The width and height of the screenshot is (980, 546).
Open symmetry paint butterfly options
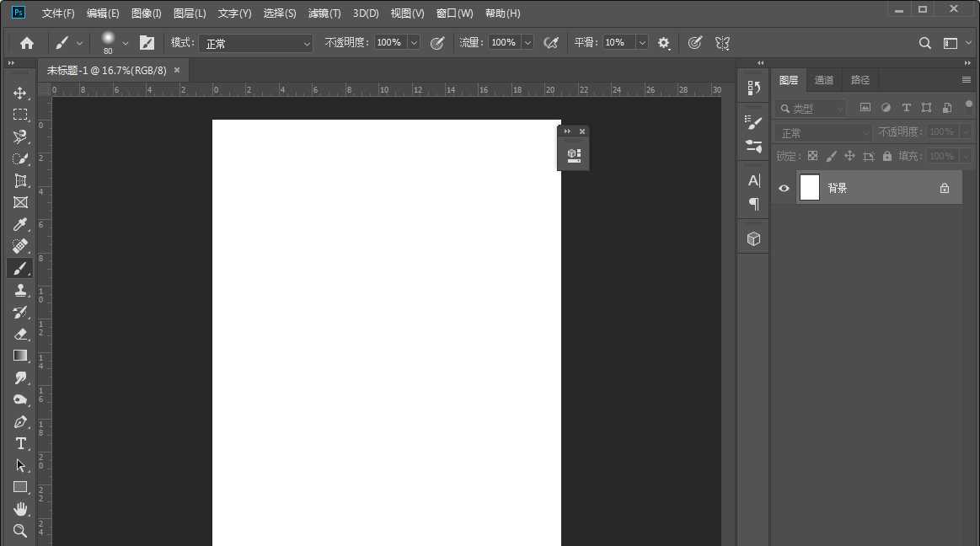pyautogui.click(x=722, y=43)
